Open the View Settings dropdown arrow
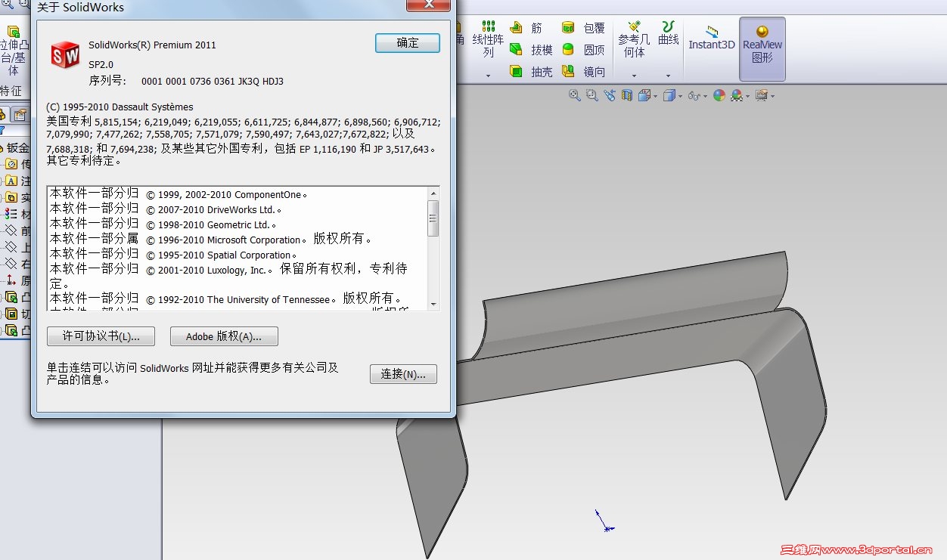The image size is (947, 560). point(772,96)
